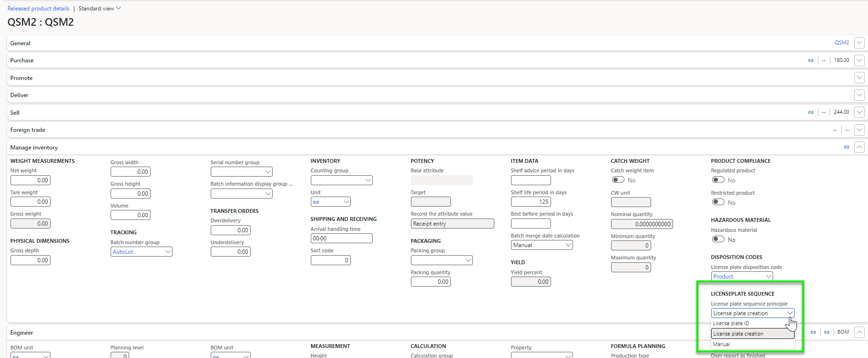Click the Packing quantity field
The image size is (868, 358).
tap(431, 282)
